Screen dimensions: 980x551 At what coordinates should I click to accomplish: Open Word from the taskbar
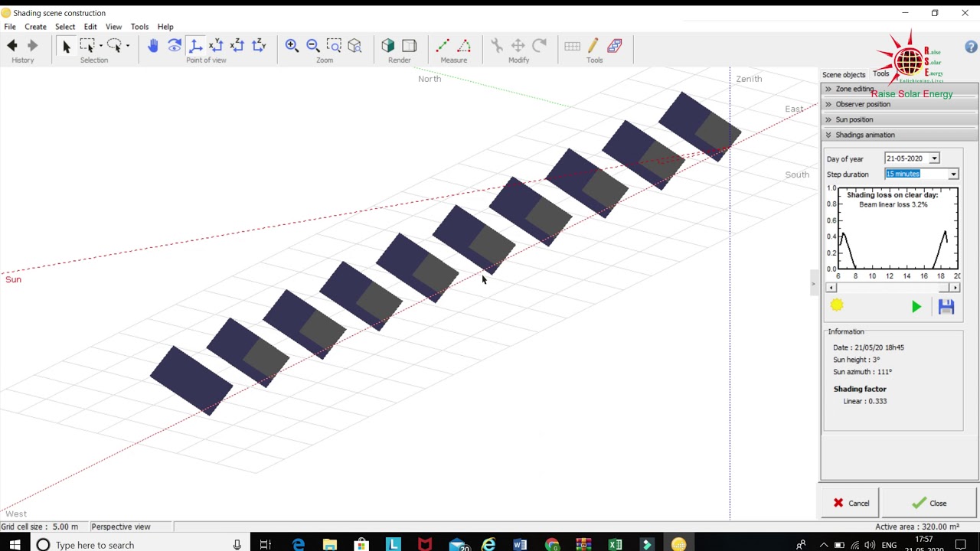(520, 545)
